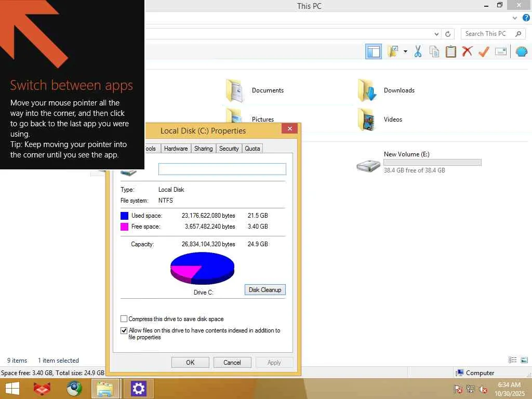
Task: Expand the ribbon chevron near Help
Action: [515, 18]
